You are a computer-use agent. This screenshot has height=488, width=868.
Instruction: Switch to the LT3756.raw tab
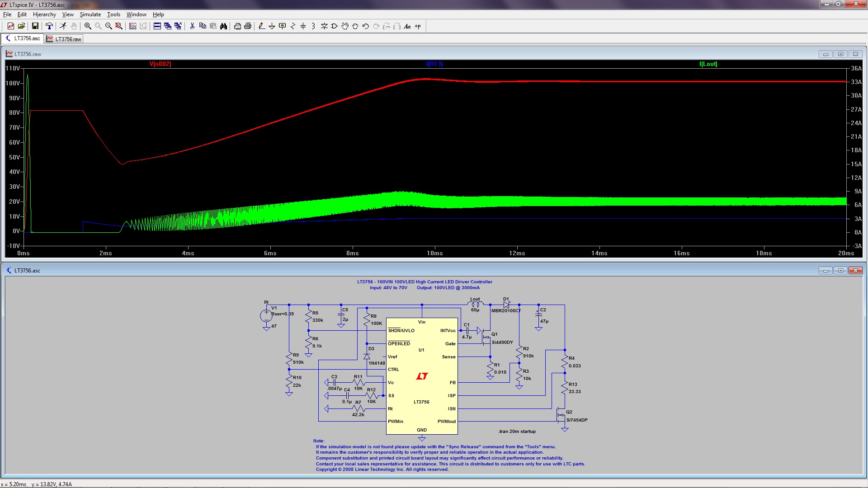[64, 39]
